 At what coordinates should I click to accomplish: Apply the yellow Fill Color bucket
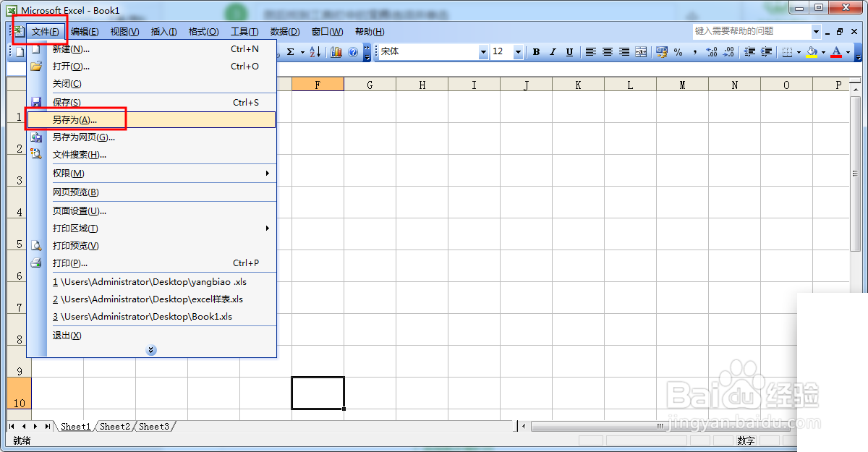click(x=812, y=52)
